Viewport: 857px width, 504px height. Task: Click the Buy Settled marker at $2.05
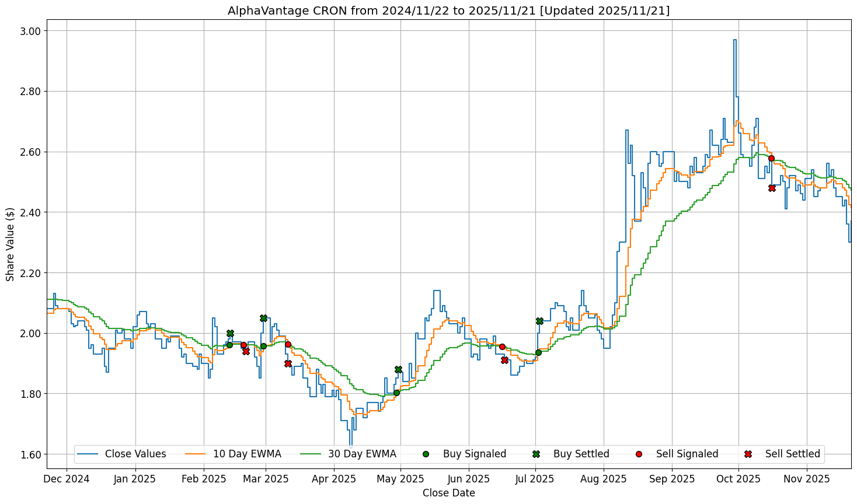click(263, 318)
